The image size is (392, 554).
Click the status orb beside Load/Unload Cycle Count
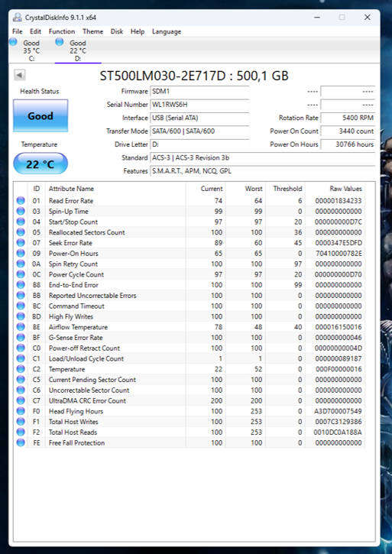tap(21, 358)
